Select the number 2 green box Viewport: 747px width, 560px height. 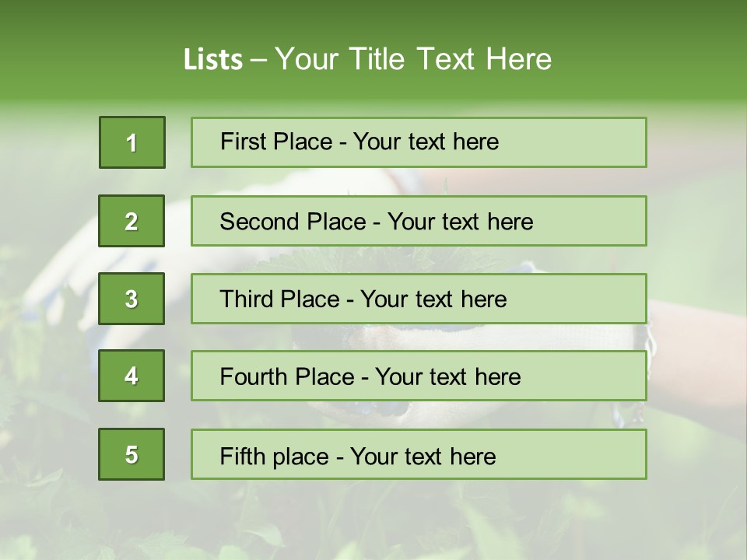(x=132, y=221)
